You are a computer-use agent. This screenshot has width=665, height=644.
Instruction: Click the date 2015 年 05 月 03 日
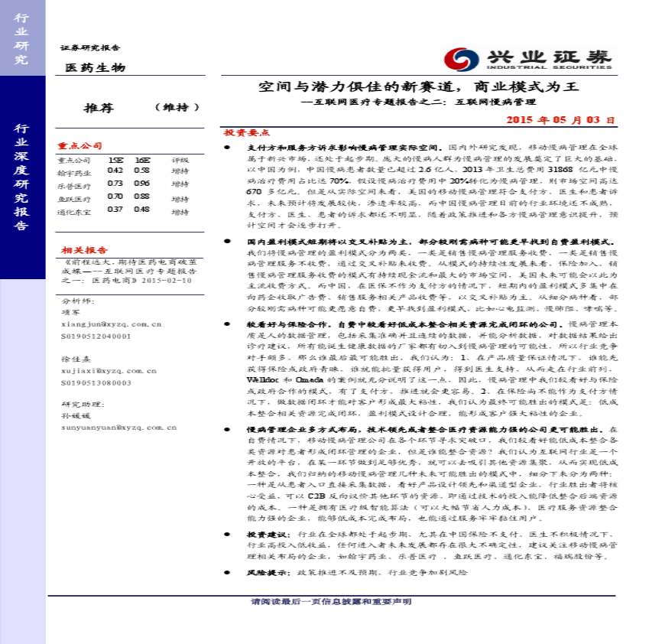(x=560, y=119)
